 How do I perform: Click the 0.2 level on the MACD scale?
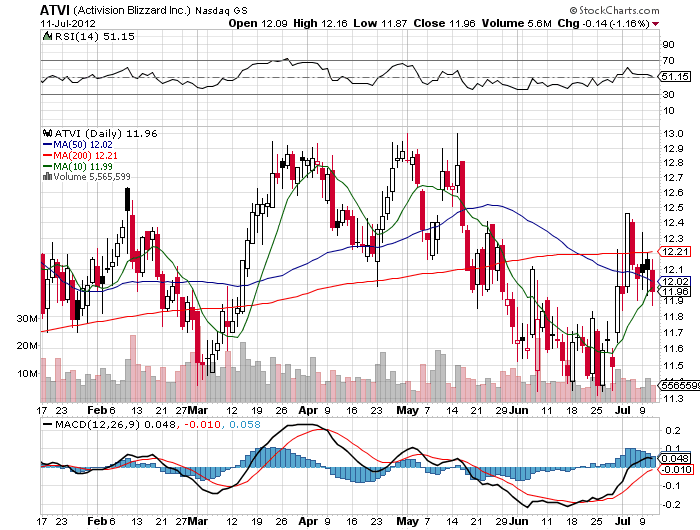(x=673, y=430)
